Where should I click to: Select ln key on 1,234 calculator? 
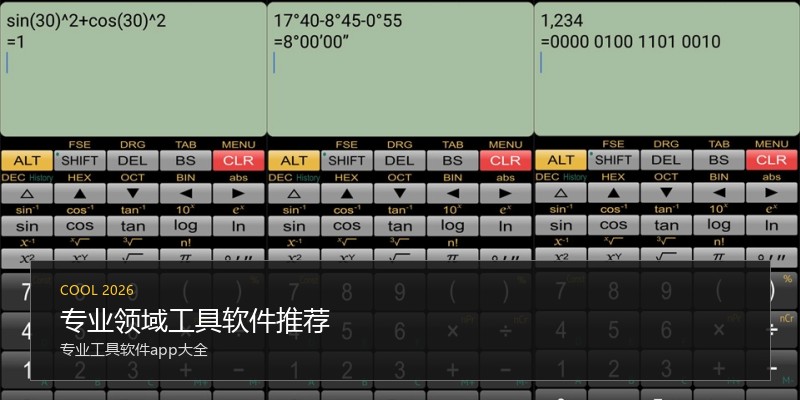tap(771, 225)
